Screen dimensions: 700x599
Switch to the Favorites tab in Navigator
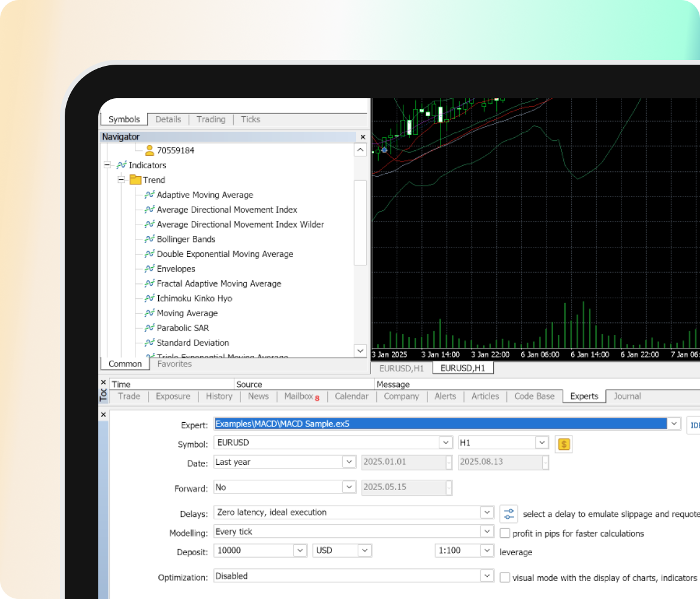[174, 364]
